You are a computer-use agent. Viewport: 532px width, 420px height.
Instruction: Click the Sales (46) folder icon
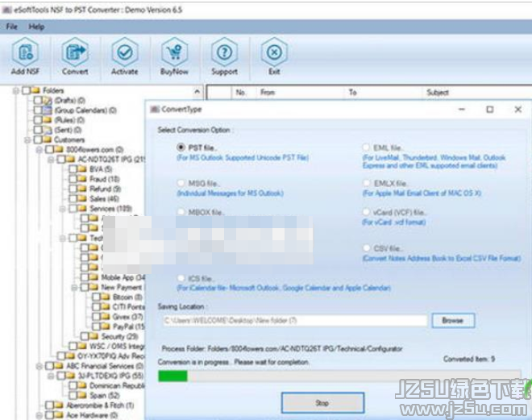[x=82, y=198]
